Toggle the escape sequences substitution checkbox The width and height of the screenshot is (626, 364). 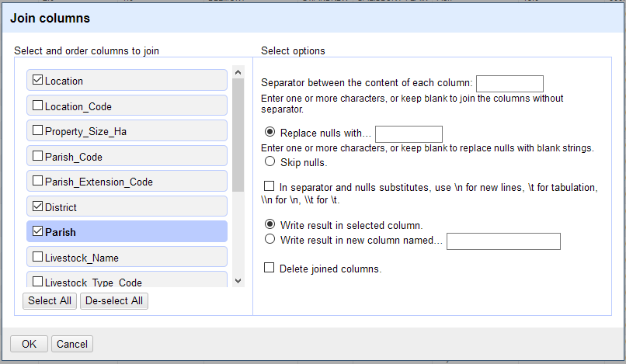point(270,186)
